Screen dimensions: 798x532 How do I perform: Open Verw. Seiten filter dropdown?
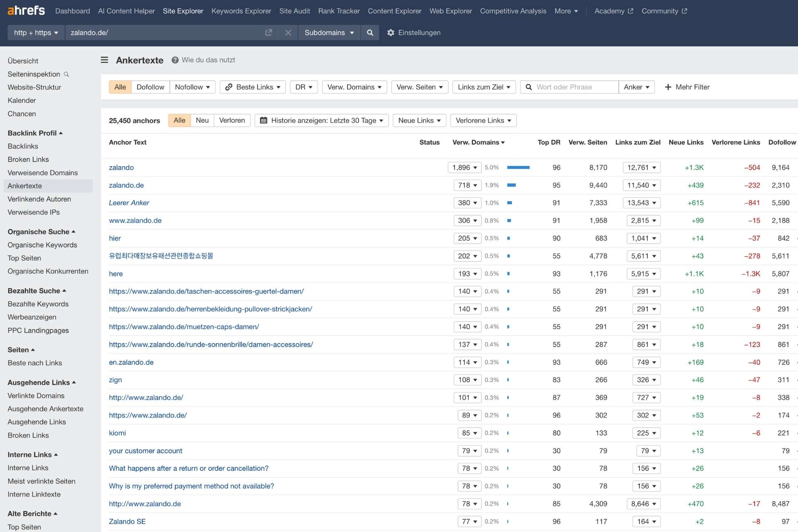point(420,87)
